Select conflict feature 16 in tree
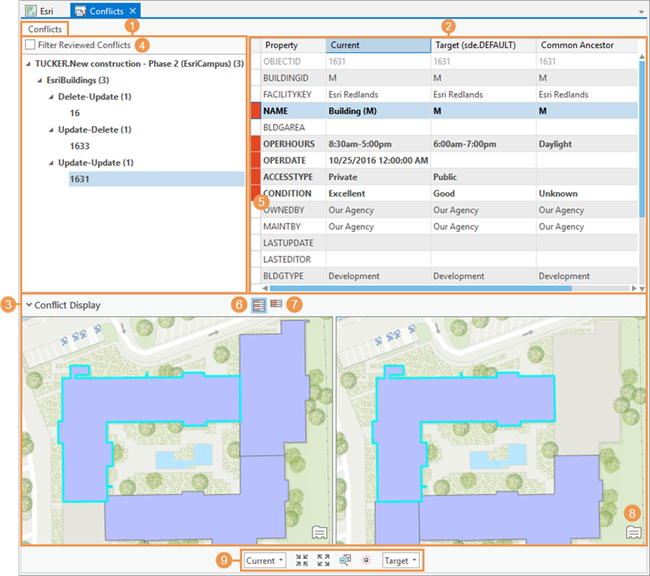Viewport: 650px width, 576px height. pyautogui.click(x=75, y=113)
